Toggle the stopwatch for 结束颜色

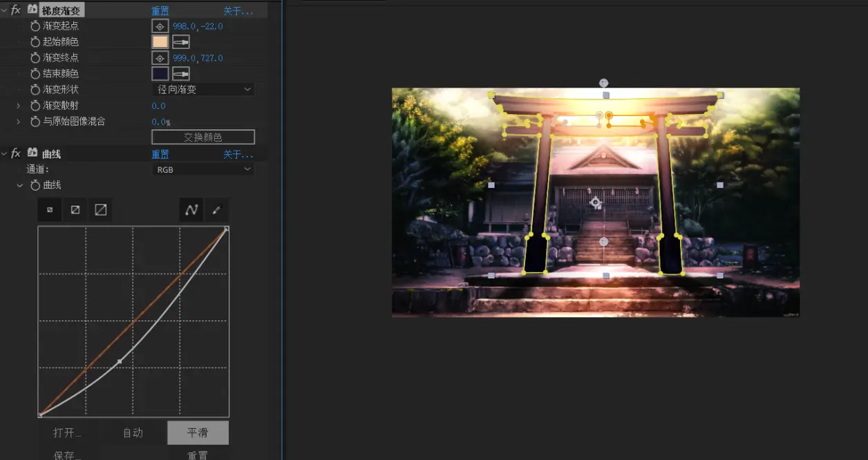pyautogui.click(x=35, y=74)
